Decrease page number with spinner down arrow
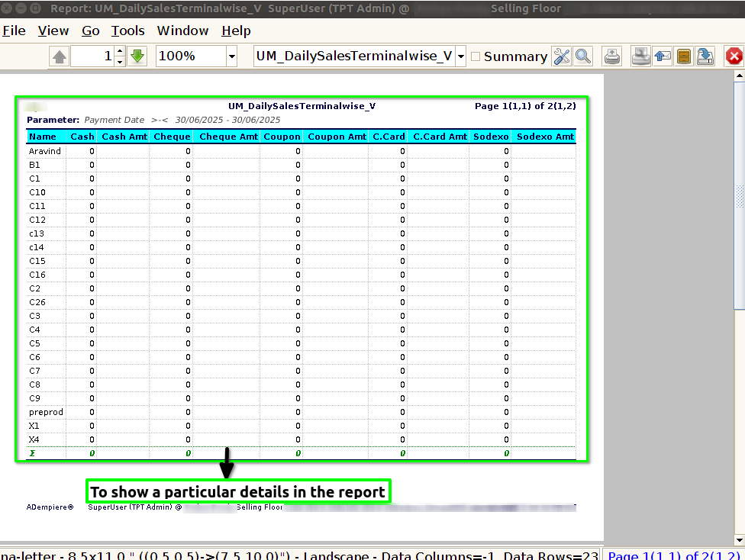This screenshot has height=560, width=745. point(120,62)
